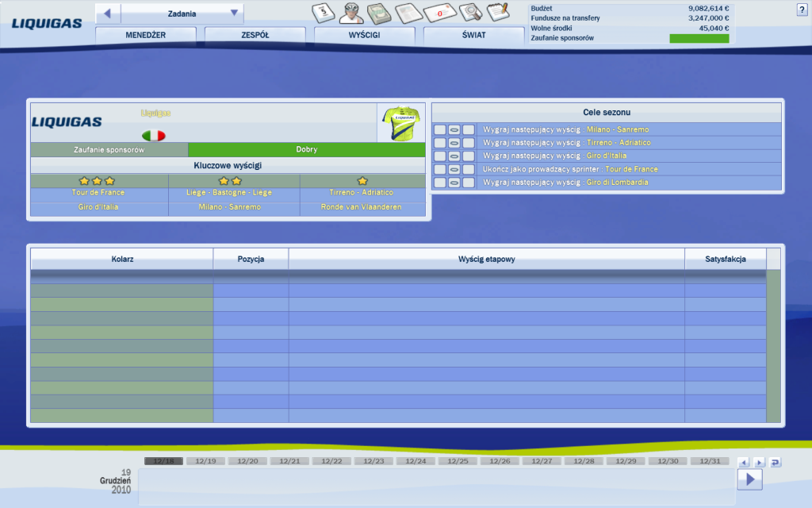The height and width of the screenshot is (508, 812).
Task: Click the timeline return-to-today icon
Action: tap(776, 463)
